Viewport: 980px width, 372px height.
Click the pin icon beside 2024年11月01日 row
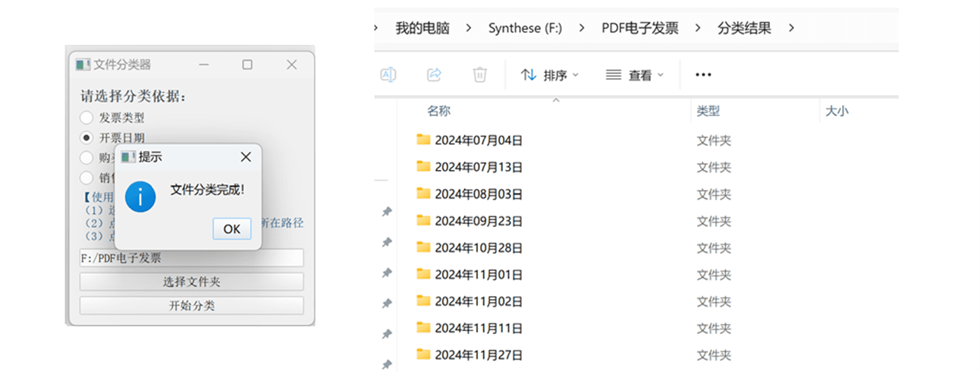(x=386, y=273)
